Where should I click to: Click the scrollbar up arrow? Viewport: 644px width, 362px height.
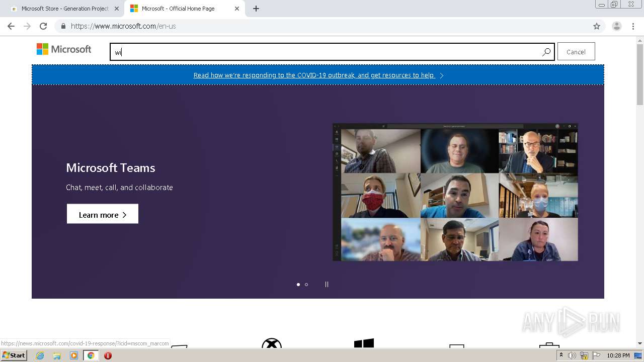tap(640, 40)
